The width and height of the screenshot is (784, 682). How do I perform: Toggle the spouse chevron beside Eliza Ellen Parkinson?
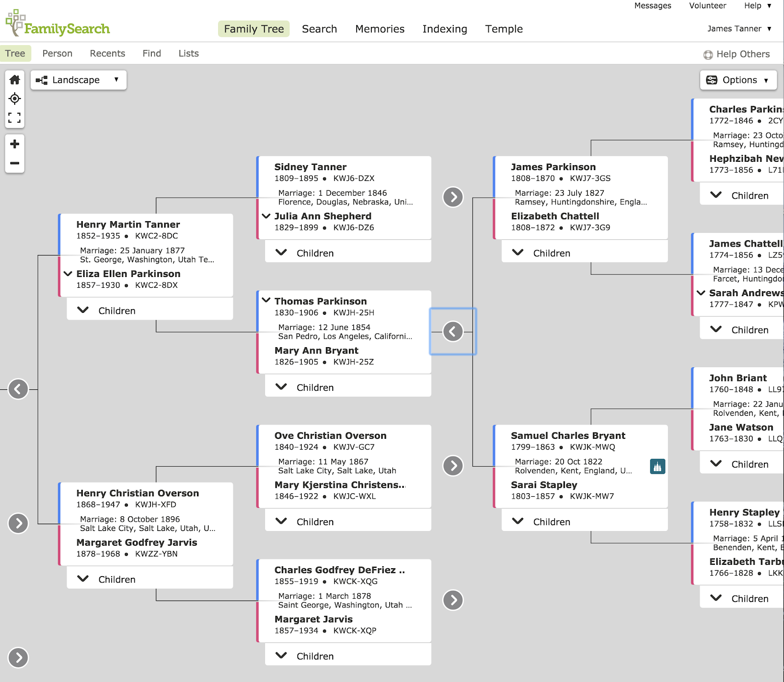tap(68, 274)
